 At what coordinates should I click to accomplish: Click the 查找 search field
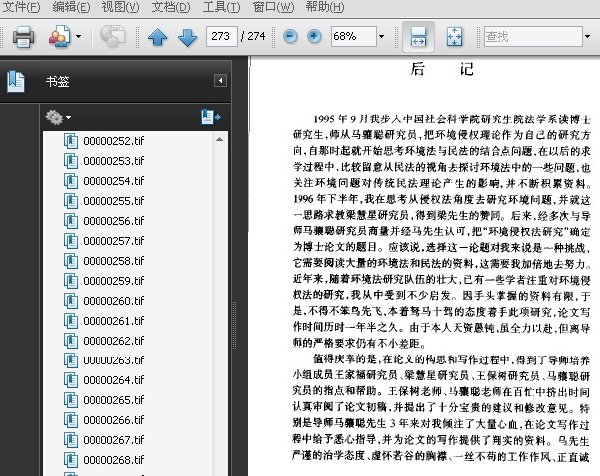pos(533,36)
